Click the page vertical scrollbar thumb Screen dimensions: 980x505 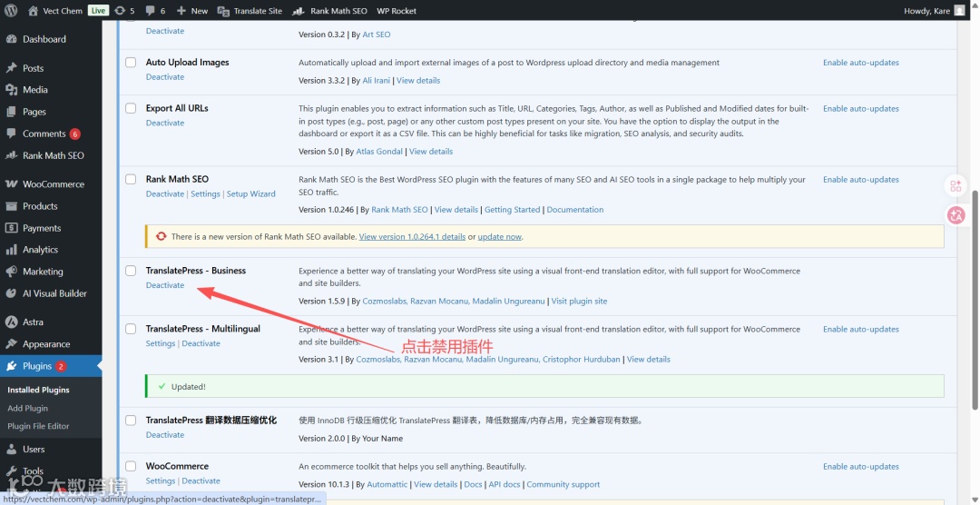click(975, 299)
